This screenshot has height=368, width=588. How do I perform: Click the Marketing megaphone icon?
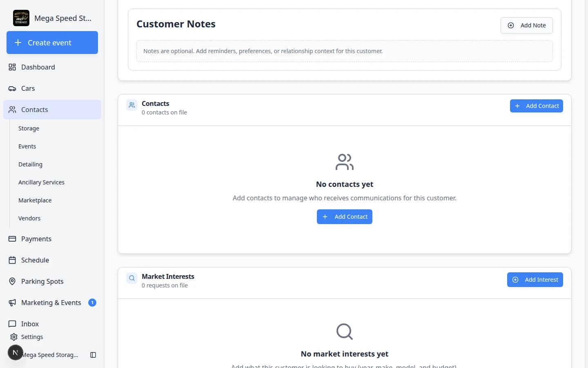tap(12, 303)
